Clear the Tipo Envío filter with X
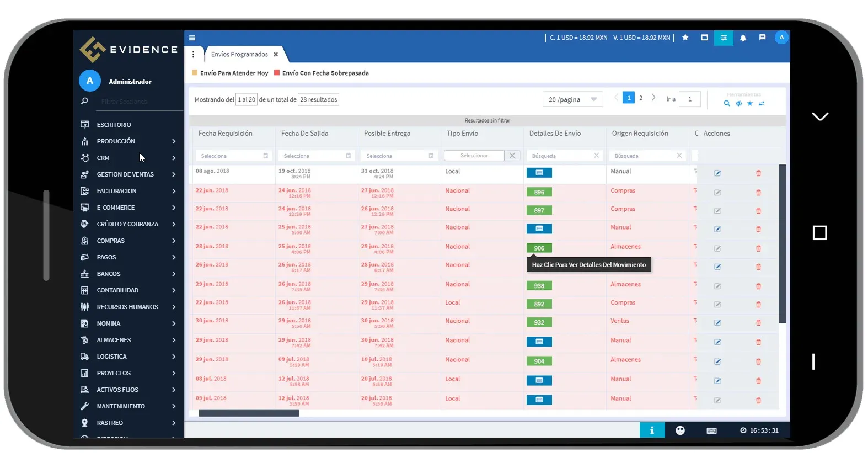The width and height of the screenshot is (868, 468). pyautogui.click(x=512, y=156)
